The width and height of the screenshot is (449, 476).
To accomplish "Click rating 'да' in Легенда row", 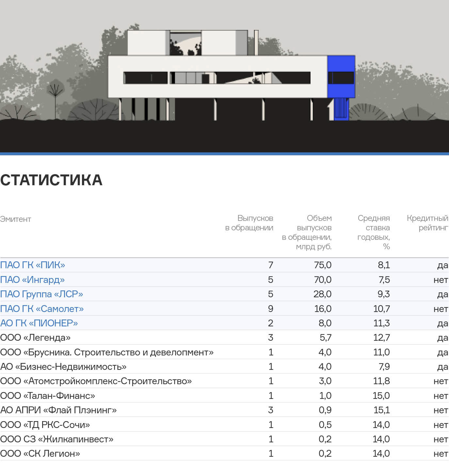I will click(x=443, y=338).
